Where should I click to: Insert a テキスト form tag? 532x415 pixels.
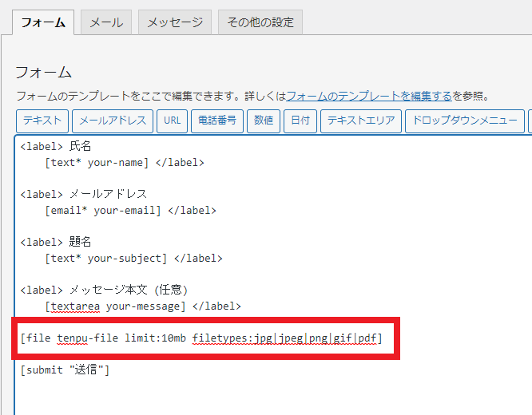point(42,121)
